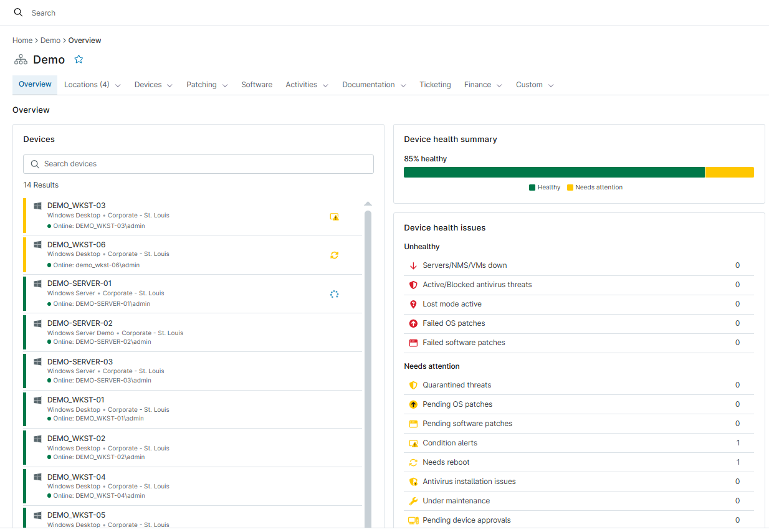Click the Healthy legend color swatch

[532, 188]
